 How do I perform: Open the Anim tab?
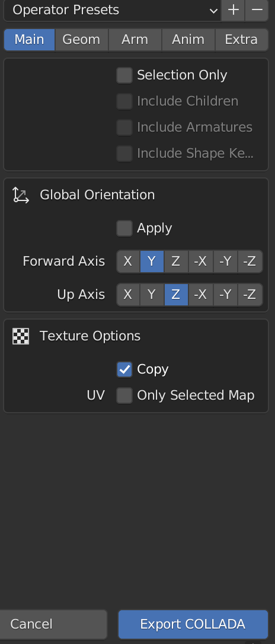[188, 40]
